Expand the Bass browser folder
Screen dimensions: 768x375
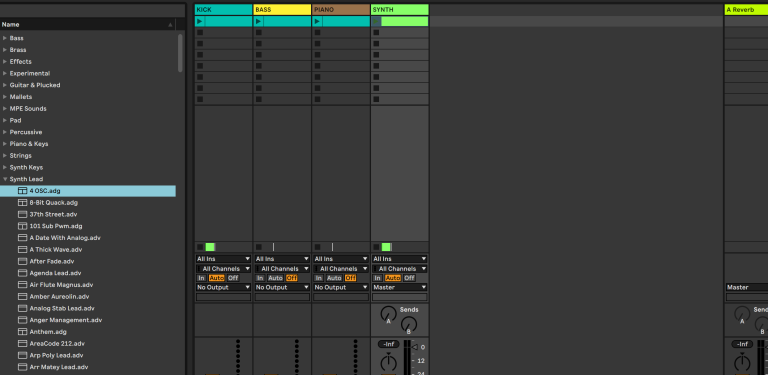pos(5,38)
